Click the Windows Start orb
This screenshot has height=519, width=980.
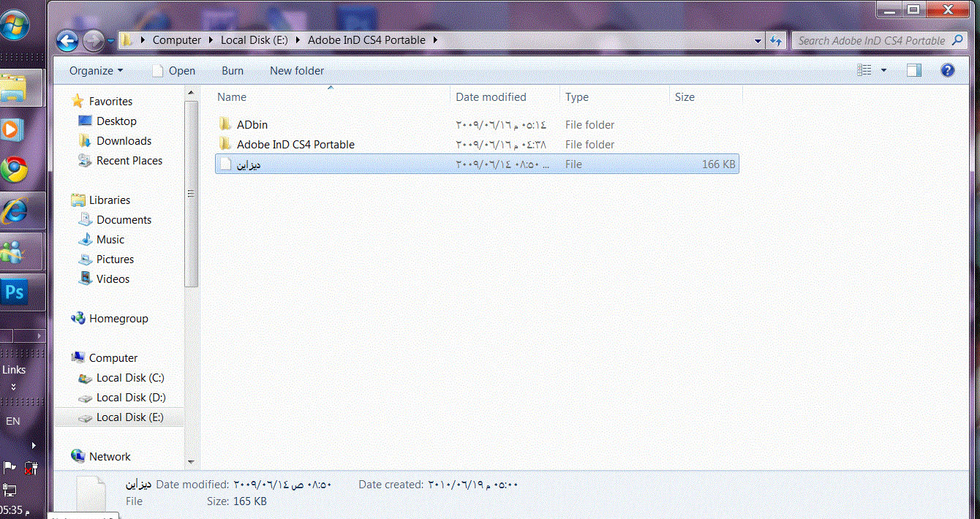14,26
